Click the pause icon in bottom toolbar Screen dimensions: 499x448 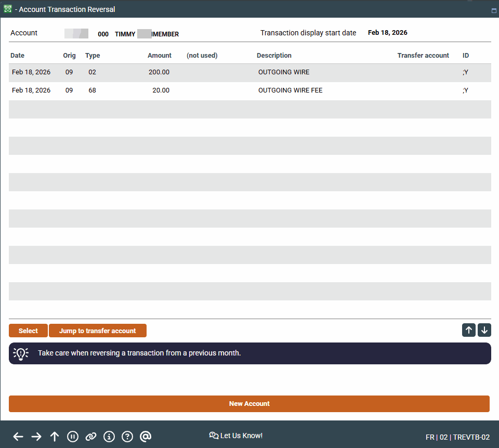point(73,437)
